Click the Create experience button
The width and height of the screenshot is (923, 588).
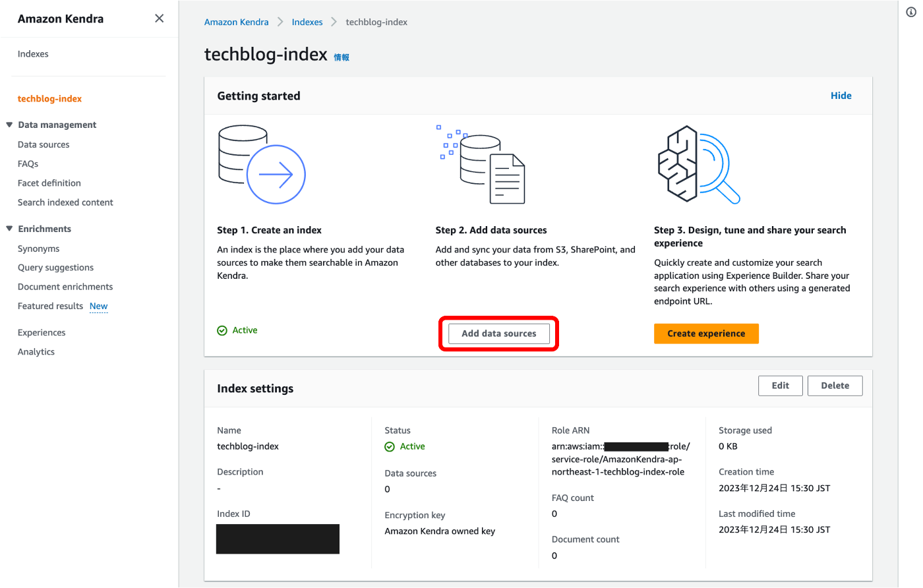click(x=706, y=334)
